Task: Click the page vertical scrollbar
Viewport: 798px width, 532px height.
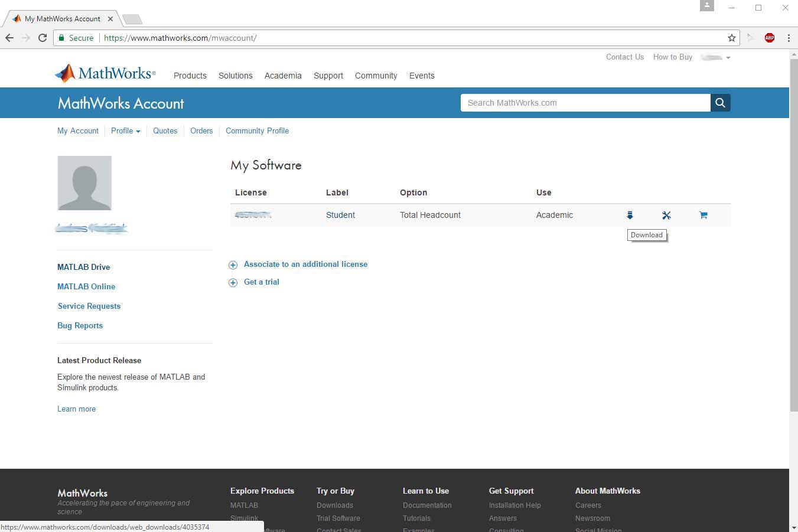Action: 793,234
